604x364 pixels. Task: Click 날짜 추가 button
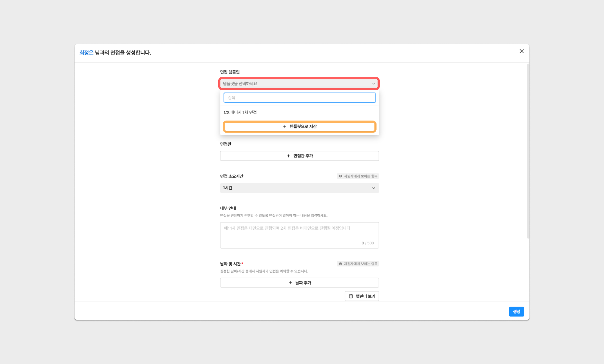coord(303,283)
